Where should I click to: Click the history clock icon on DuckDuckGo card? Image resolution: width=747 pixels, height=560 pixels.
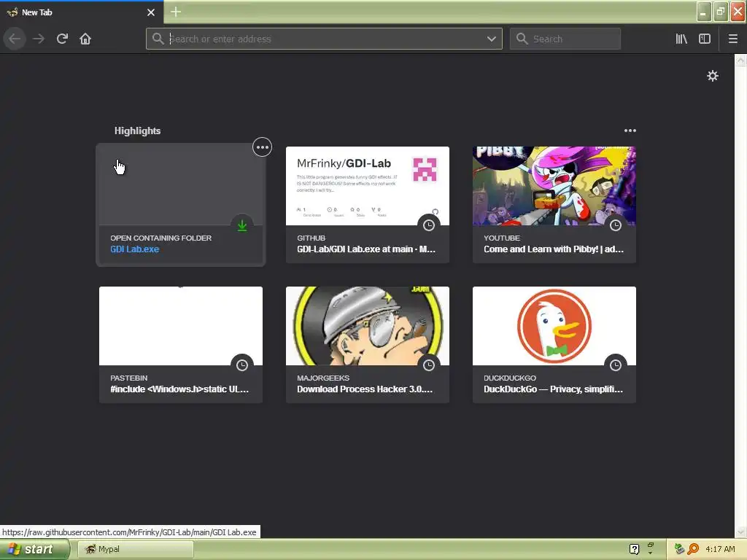(x=616, y=365)
